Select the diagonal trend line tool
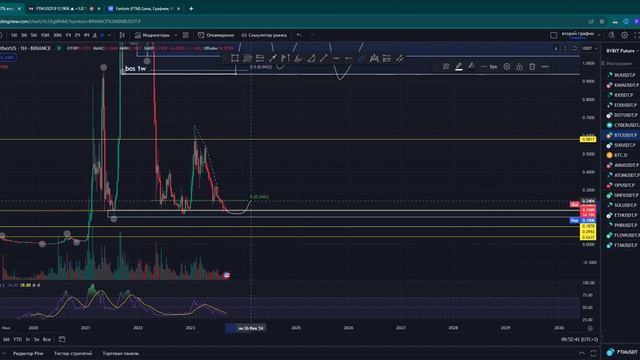 click(x=324, y=58)
